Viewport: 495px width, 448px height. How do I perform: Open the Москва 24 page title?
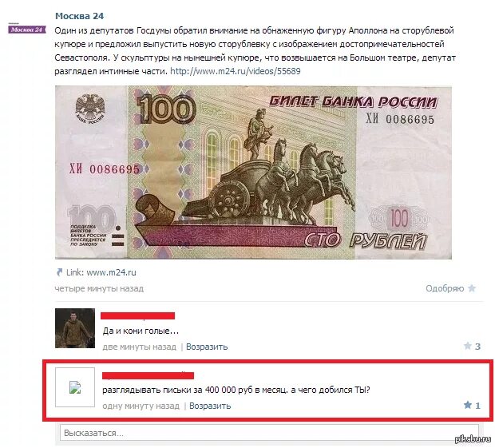[x=79, y=16]
